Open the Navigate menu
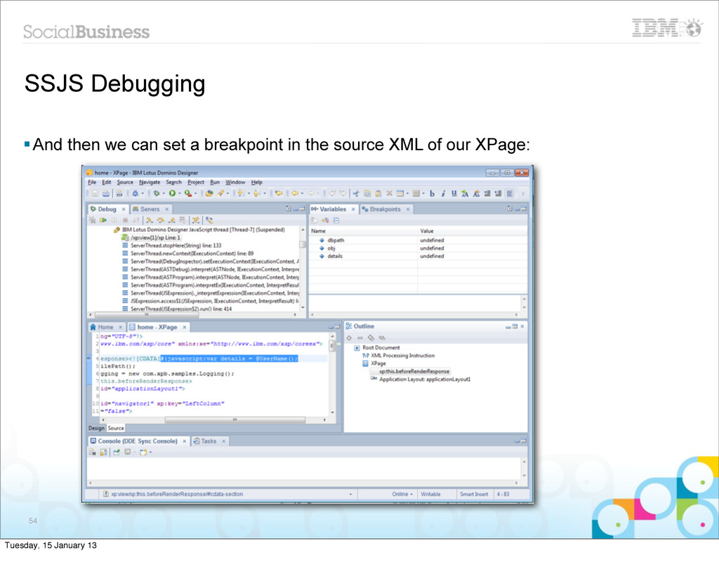The width and height of the screenshot is (719, 588). [x=150, y=182]
